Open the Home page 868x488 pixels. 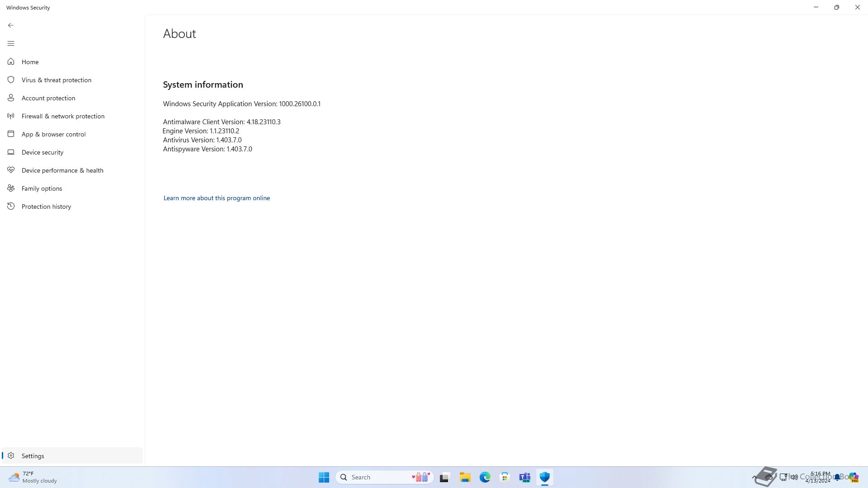click(x=72, y=62)
